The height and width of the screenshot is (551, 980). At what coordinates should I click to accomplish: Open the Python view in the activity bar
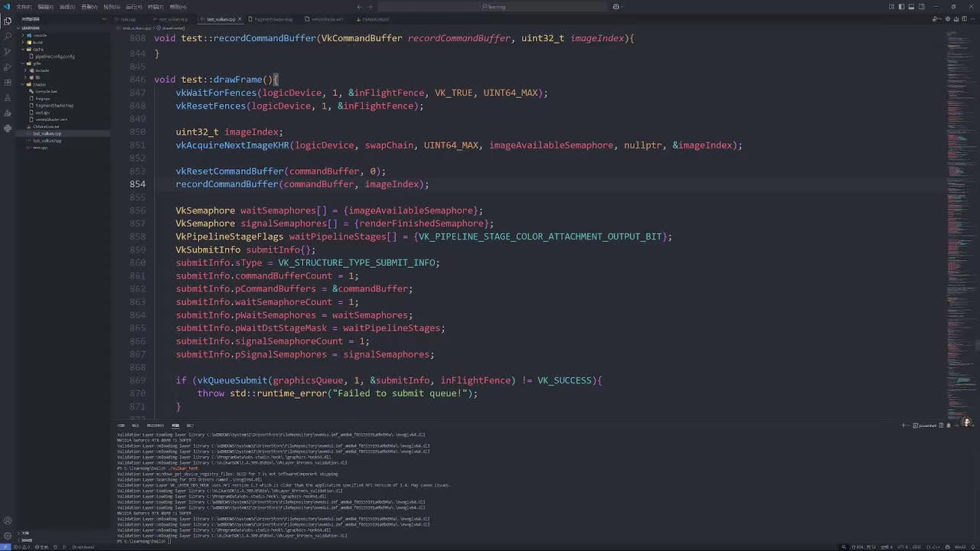click(x=8, y=129)
